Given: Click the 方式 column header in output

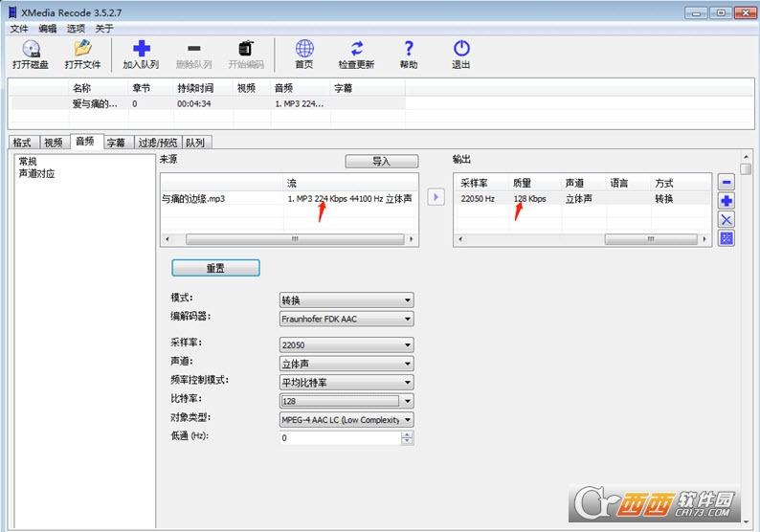Looking at the screenshot, I should 681,183.
